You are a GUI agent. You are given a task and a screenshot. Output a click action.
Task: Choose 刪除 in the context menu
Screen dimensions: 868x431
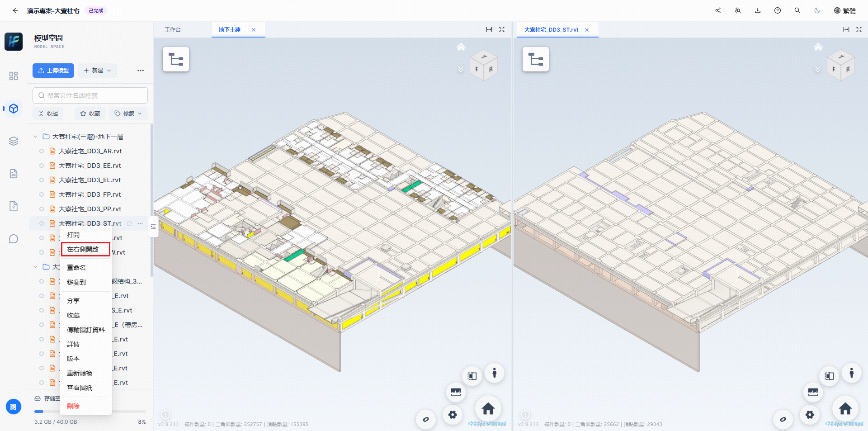coord(86,406)
